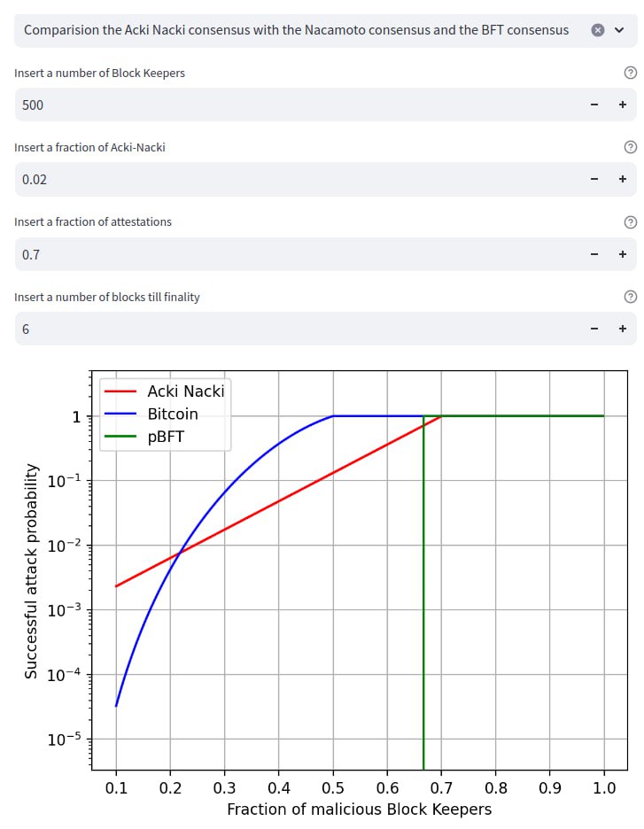Viewport: 644px width, 829px height.
Task: Show help for fraction of attestations
Action: tap(630, 222)
